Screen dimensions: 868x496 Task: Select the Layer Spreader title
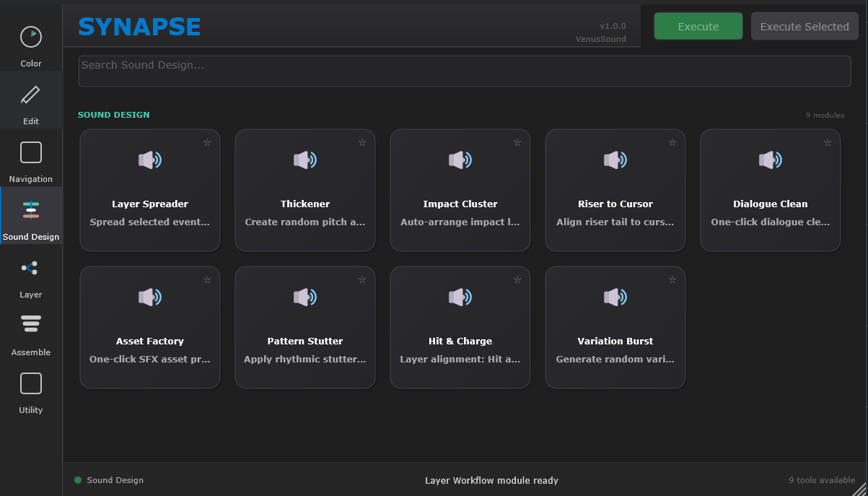tap(150, 204)
